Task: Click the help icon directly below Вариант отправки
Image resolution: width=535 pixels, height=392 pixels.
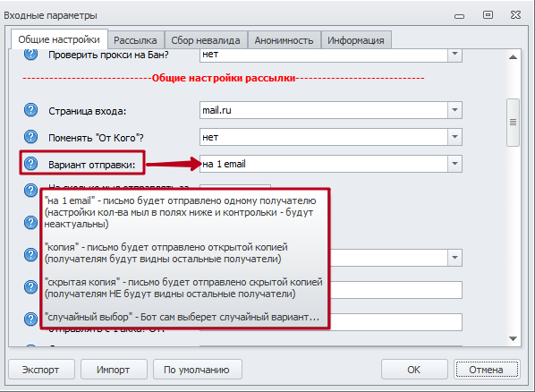Action: pos(30,190)
